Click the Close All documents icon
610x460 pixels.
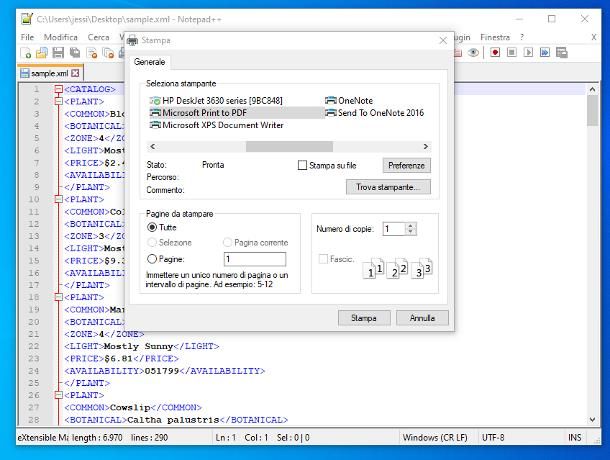(x=108, y=53)
